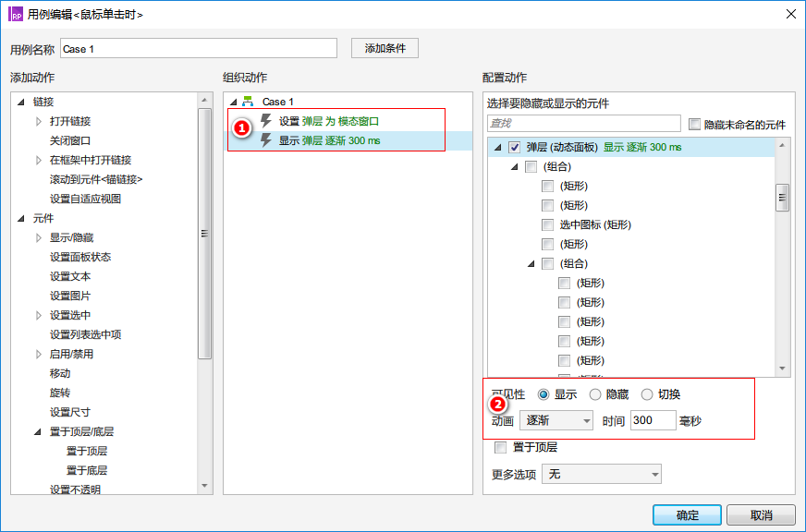806x532 pixels.
Task: Click the widget list scrollbar thumb
Action: coord(782,198)
